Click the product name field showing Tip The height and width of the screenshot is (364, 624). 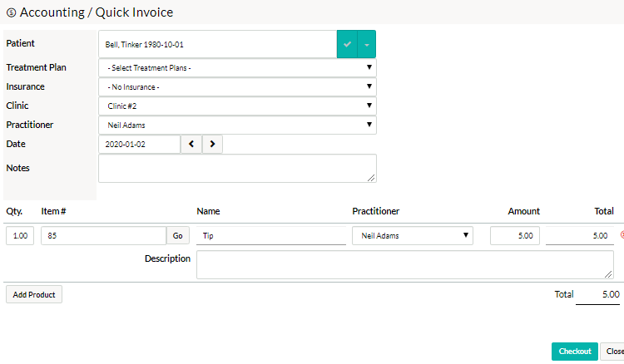[x=271, y=236]
